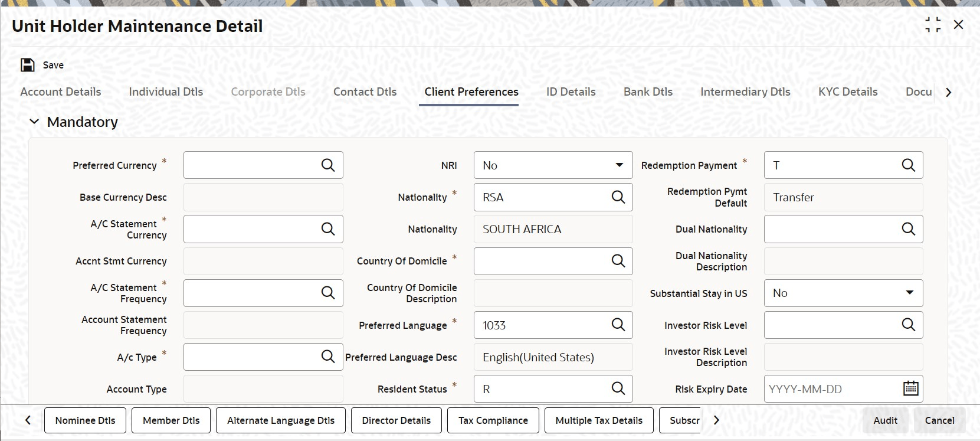Viewport: 980px width, 441px height.
Task: Click the Save floppy disk icon
Action: [x=28, y=65]
